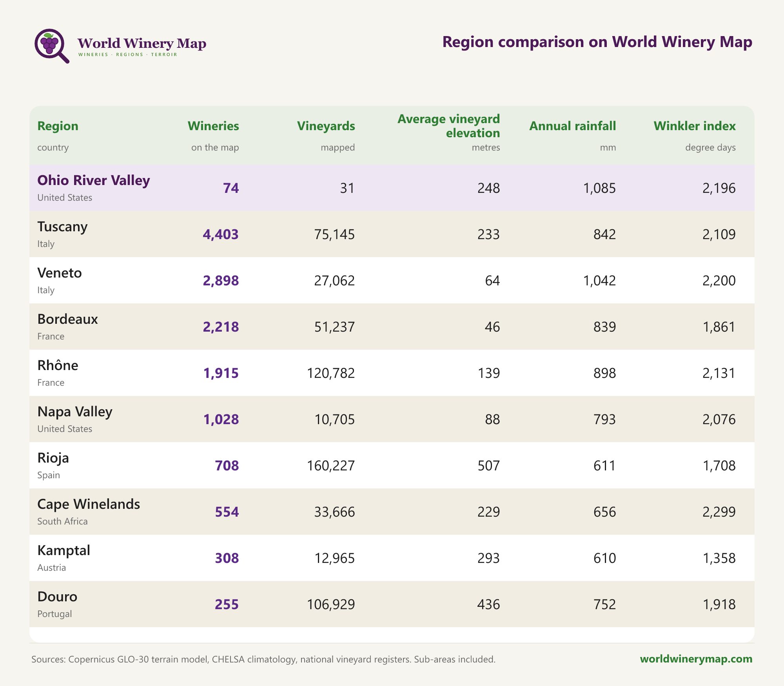Click Kamptal's Winkler index 1,358
The image size is (784, 686).
[719, 558]
